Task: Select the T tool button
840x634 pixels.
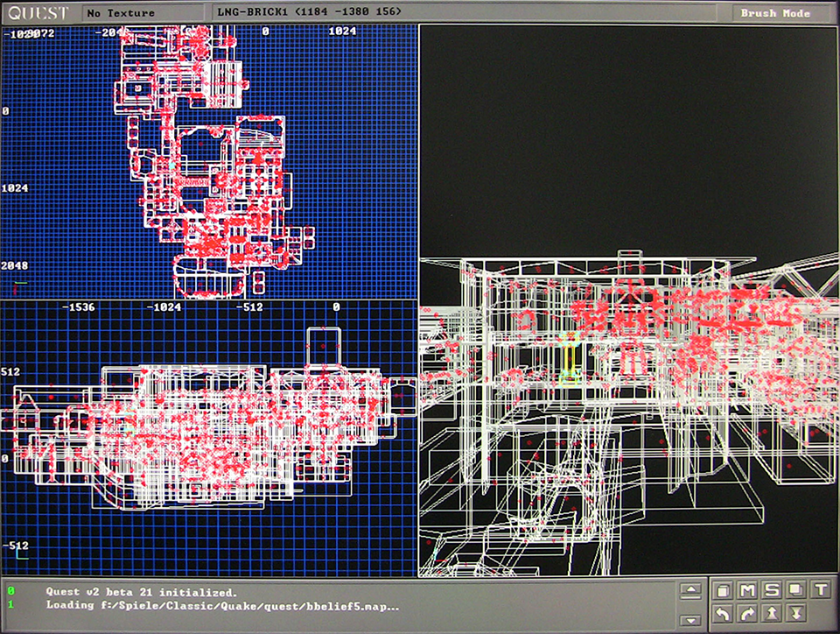Action: 822,590
